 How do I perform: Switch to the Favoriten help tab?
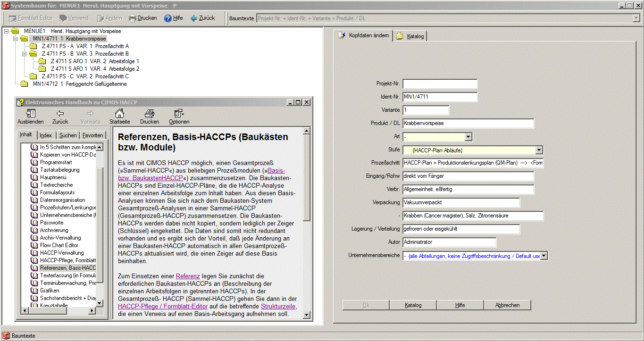pos(93,135)
